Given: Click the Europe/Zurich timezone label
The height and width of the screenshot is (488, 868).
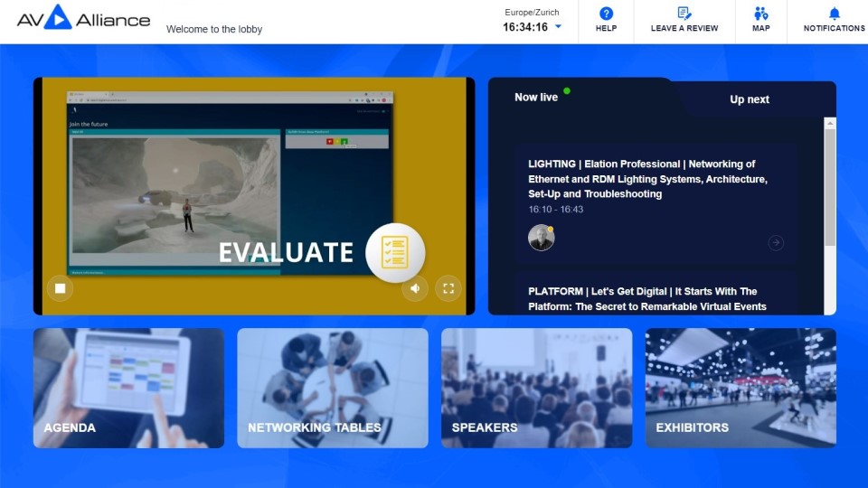Looking at the screenshot, I should click(x=532, y=12).
